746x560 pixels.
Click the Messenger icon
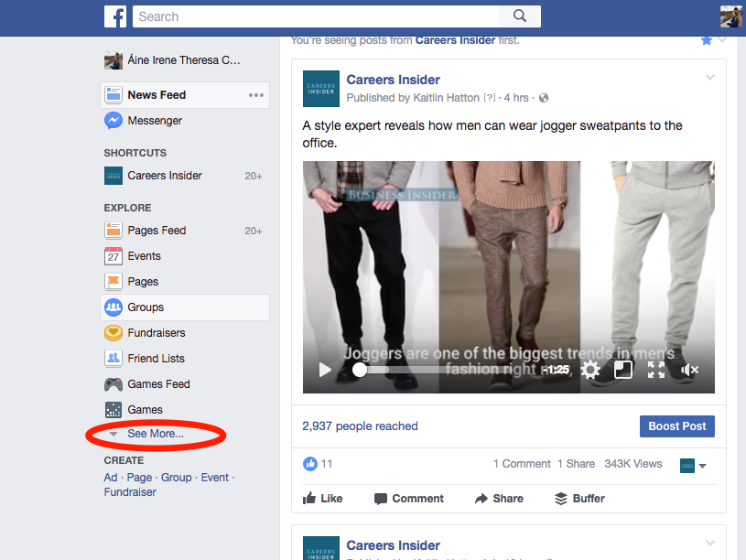[114, 121]
